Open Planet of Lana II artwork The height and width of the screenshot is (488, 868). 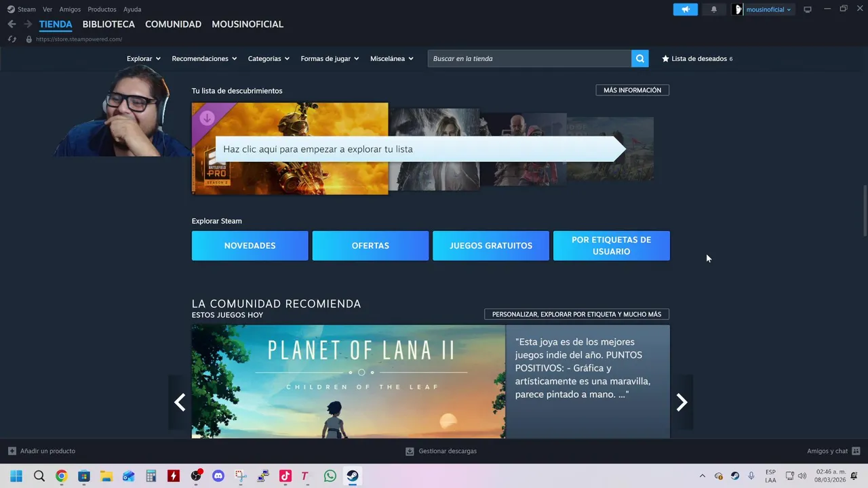coord(349,382)
